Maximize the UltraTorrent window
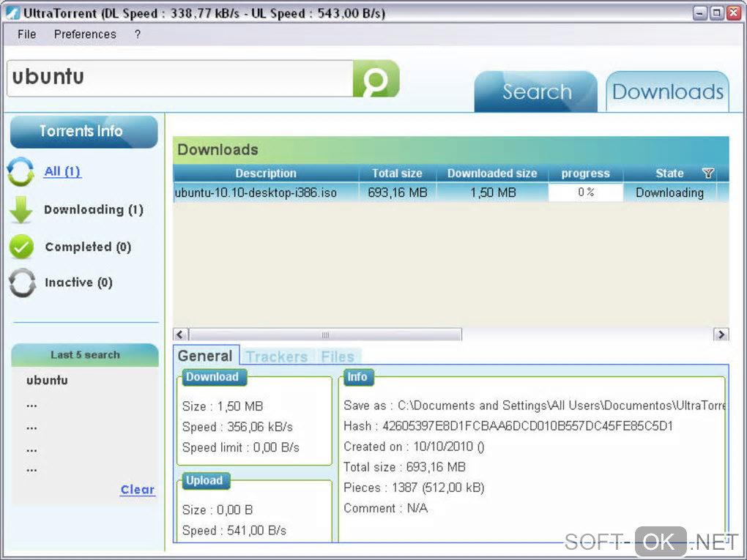This screenshot has width=747, height=560. 716,13
